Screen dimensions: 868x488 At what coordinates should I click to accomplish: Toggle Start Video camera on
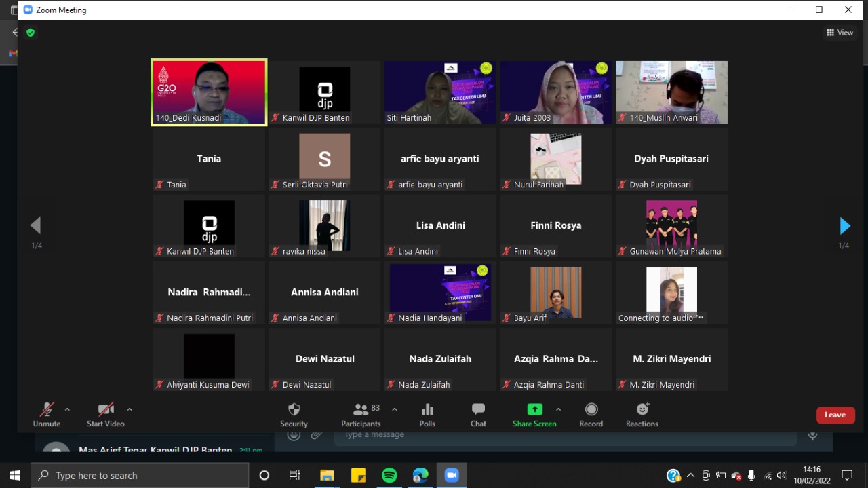tap(106, 409)
